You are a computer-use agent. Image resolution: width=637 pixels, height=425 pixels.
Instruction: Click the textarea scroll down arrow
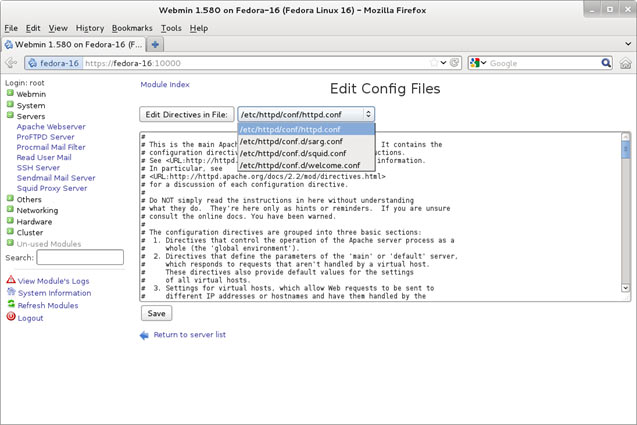click(626, 288)
